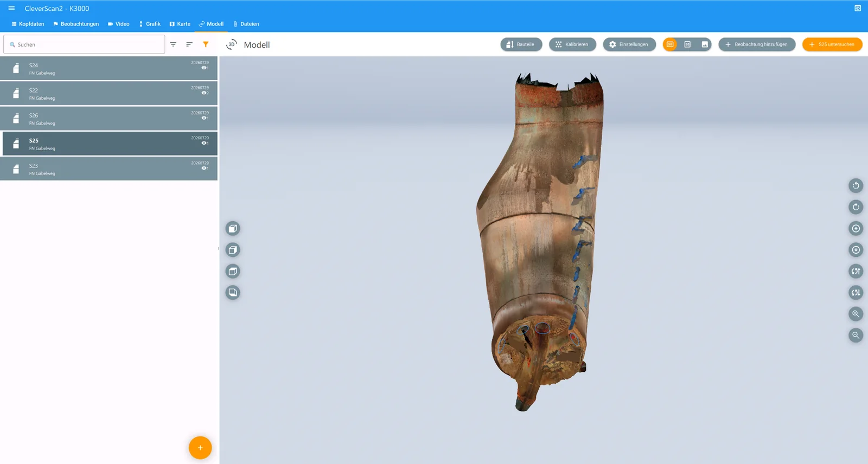This screenshot has height=464, width=868.
Task: Open the Bauteile panel
Action: pos(521,44)
